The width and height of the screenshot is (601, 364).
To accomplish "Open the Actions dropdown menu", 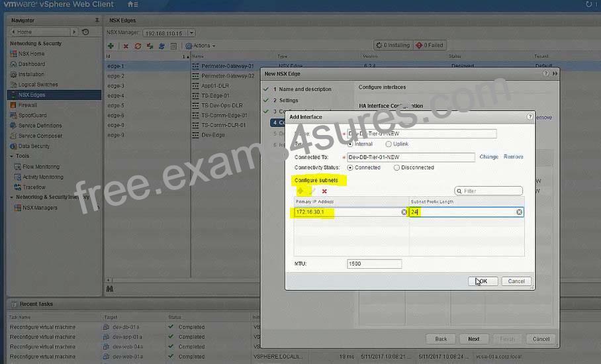I will pos(200,46).
